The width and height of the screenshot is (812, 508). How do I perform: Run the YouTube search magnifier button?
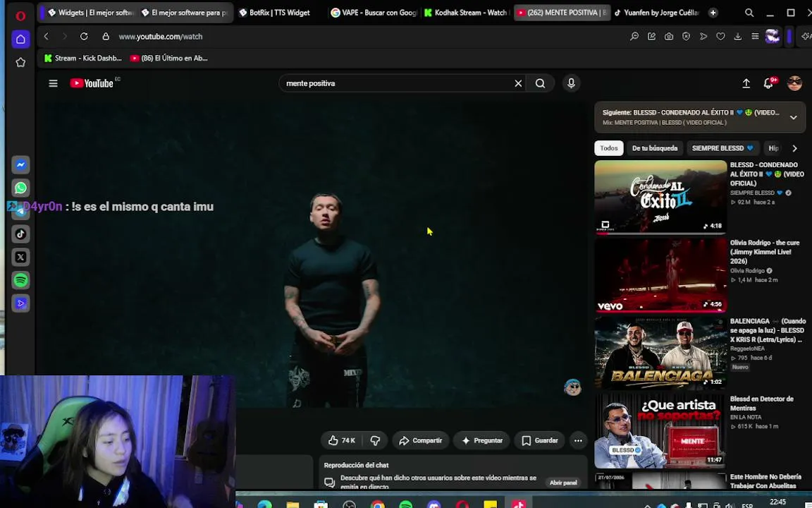(540, 83)
